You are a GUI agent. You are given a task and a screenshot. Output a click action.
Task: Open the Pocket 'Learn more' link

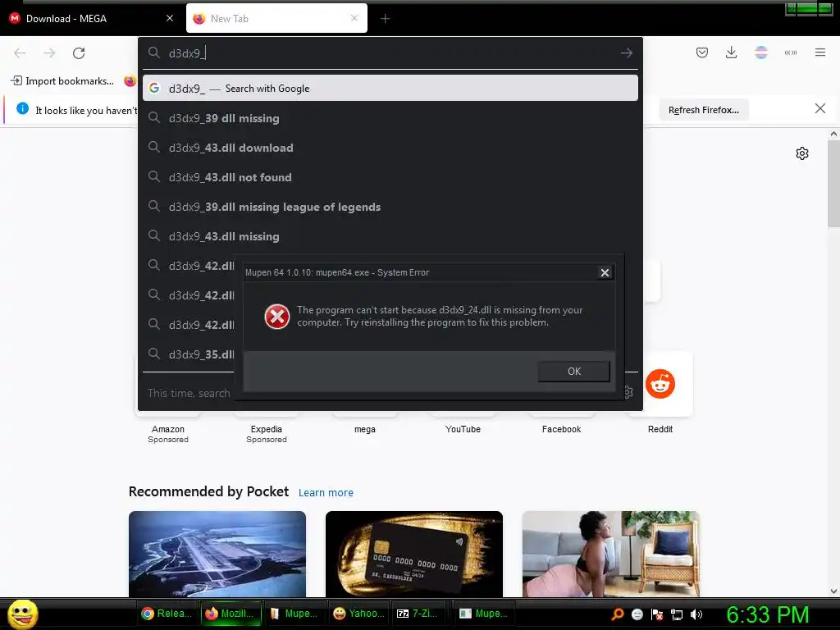pos(326,492)
